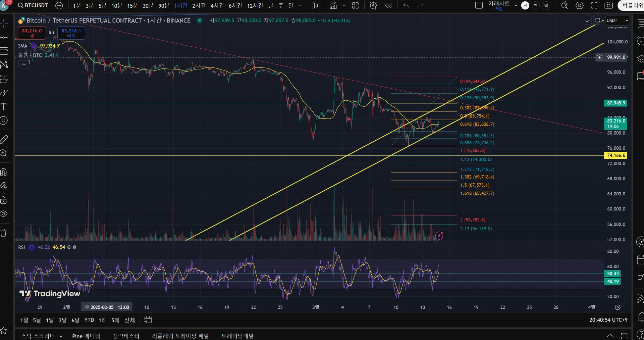The image size is (644, 340).
Task: Open fullscreen mode icon
Action: pos(594,5)
